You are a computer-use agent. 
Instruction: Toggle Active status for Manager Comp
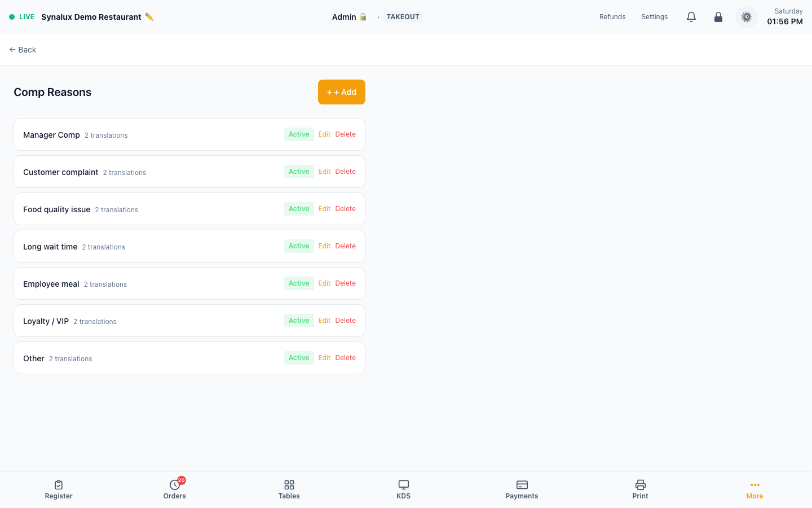click(299, 134)
